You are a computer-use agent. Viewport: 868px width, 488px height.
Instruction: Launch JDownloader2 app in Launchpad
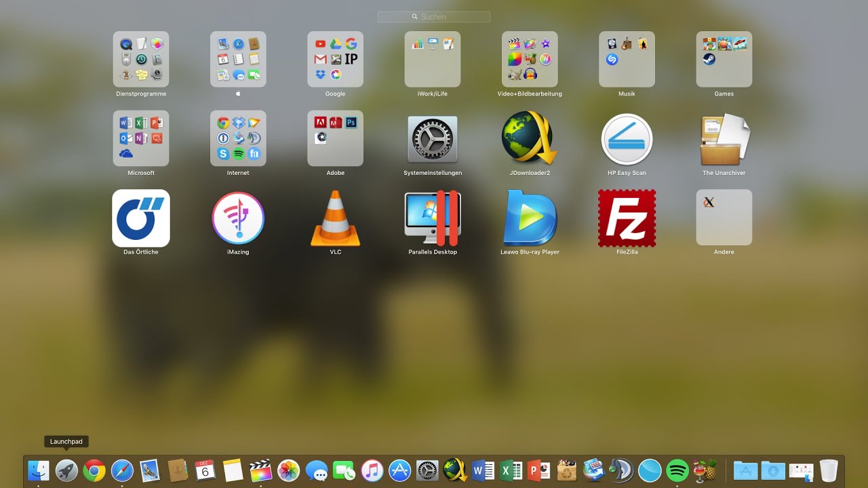[x=529, y=138]
